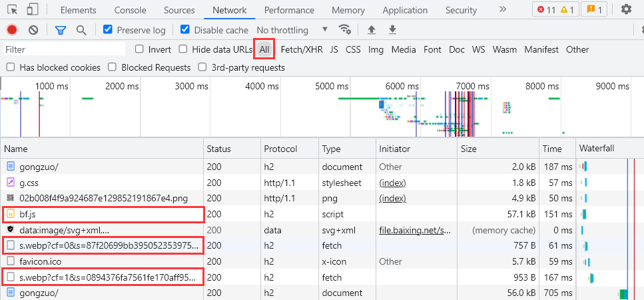The width and height of the screenshot is (644, 300).
Task: Open the file.baixing.net initiator link
Action: coord(416,229)
